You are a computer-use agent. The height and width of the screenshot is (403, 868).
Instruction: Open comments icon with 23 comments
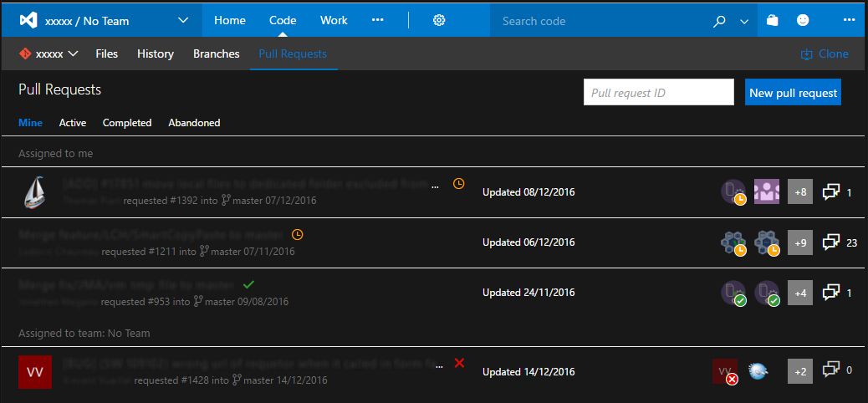coord(831,242)
